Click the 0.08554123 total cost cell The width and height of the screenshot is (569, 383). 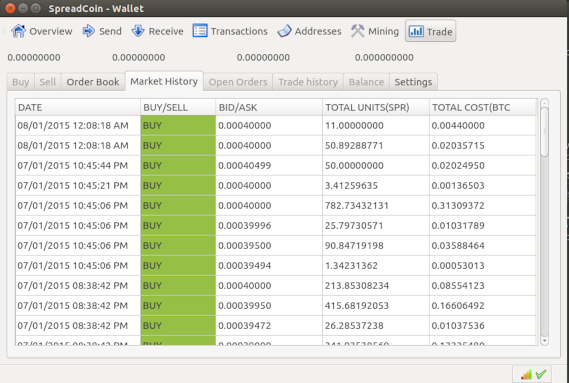[x=483, y=285]
